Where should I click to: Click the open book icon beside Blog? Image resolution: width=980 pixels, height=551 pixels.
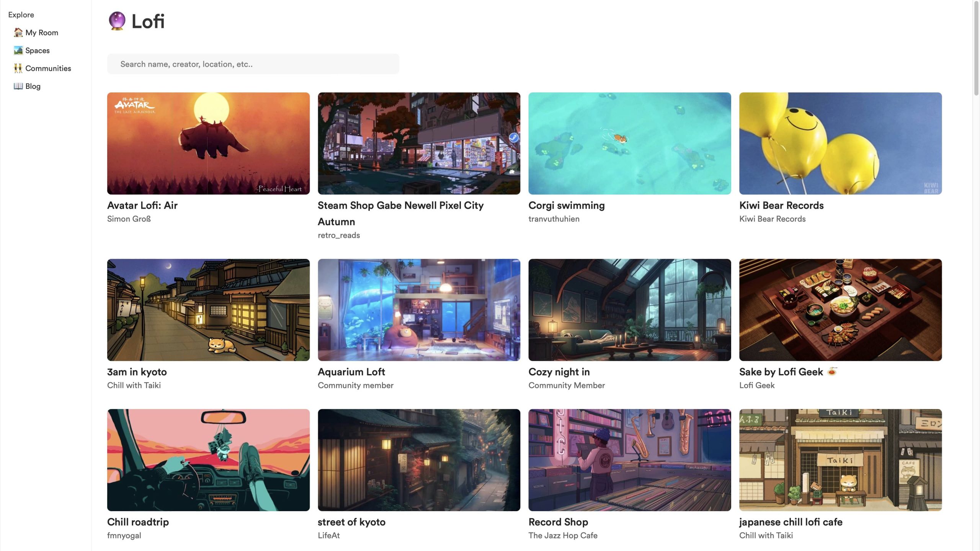click(x=18, y=86)
